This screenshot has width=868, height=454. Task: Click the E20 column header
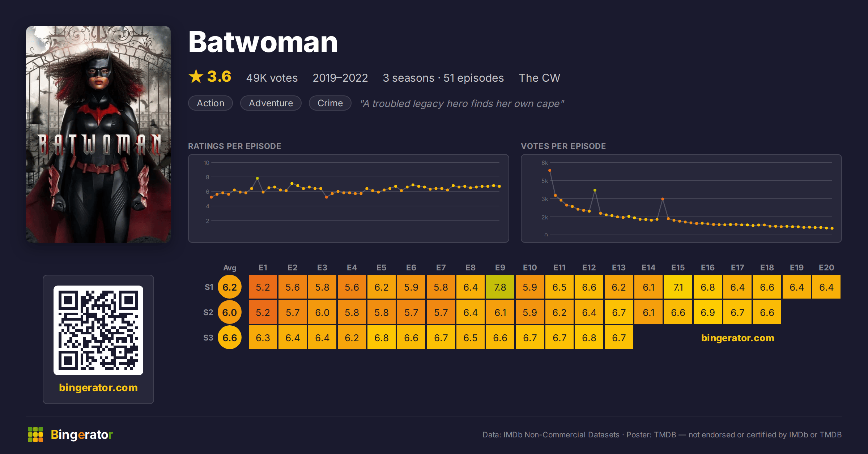tap(826, 267)
